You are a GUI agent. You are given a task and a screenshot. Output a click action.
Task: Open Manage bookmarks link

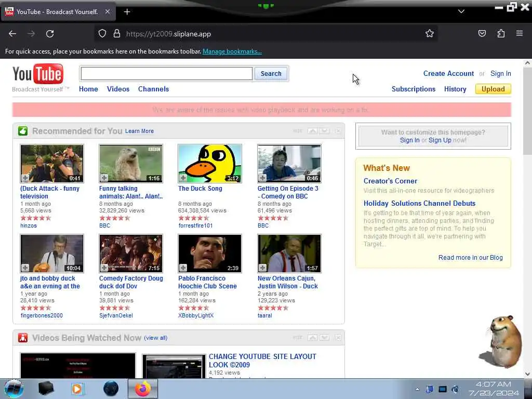pyautogui.click(x=232, y=51)
